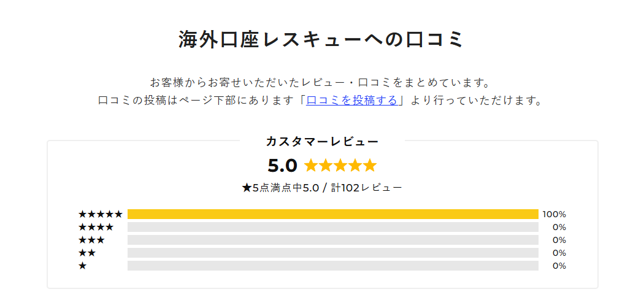
Task: Select the five black stars row label
Action: click(x=101, y=214)
